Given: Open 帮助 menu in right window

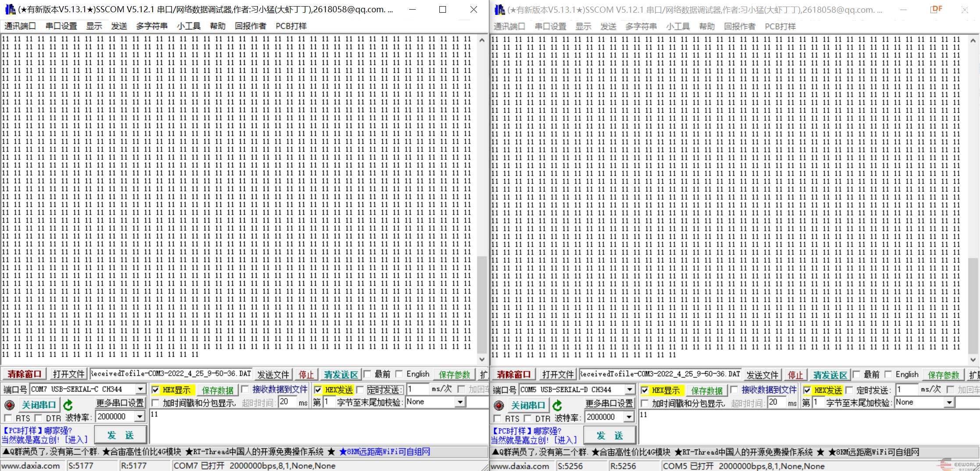Looking at the screenshot, I should click(x=707, y=26).
